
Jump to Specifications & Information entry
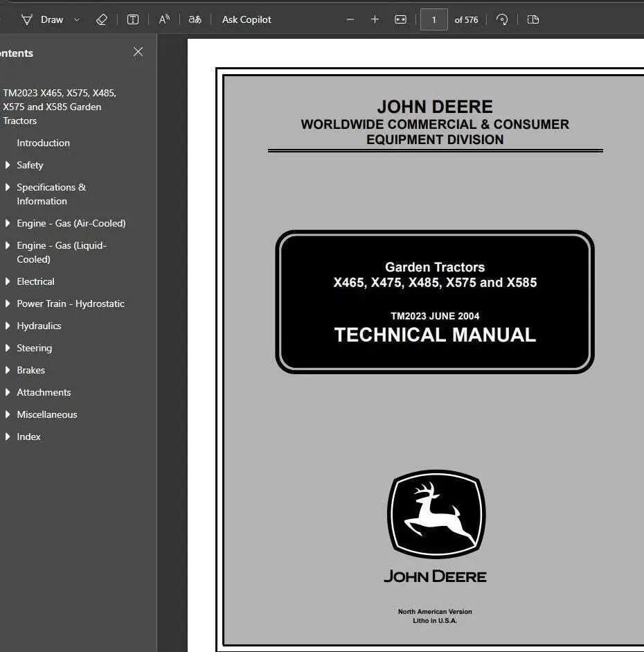click(x=51, y=194)
